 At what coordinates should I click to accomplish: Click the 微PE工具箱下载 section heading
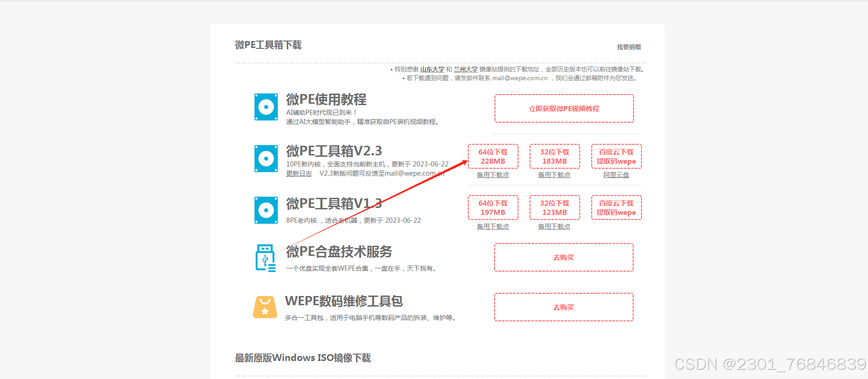click(268, 45)
